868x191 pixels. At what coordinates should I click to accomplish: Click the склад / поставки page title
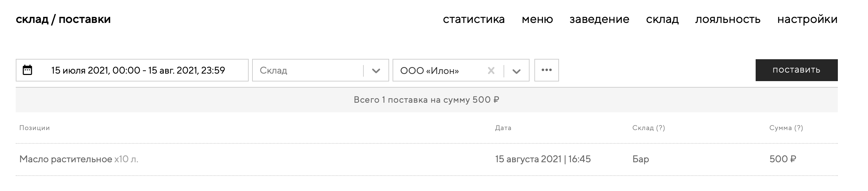pos(63,19)
